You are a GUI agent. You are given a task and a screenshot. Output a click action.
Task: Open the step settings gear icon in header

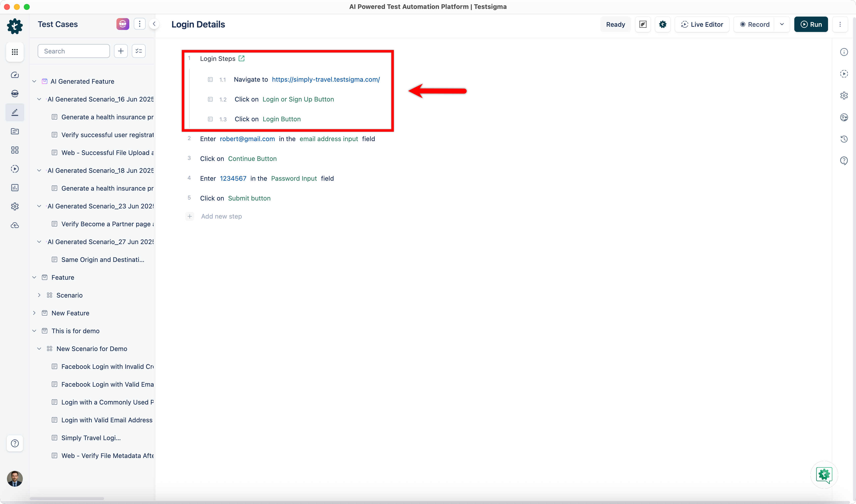coord(662,25)
